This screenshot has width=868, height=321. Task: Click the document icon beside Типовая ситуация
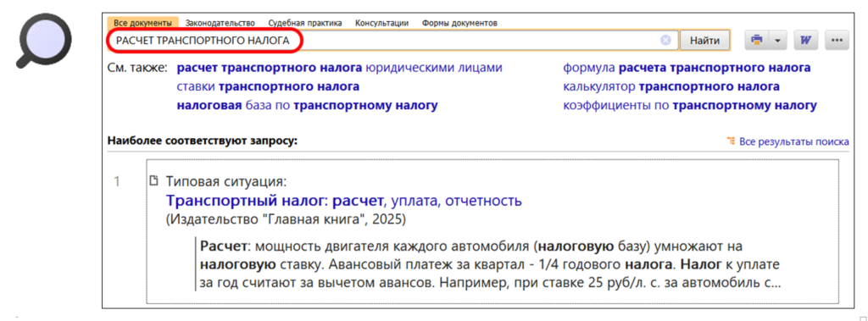tap(154, 181)
